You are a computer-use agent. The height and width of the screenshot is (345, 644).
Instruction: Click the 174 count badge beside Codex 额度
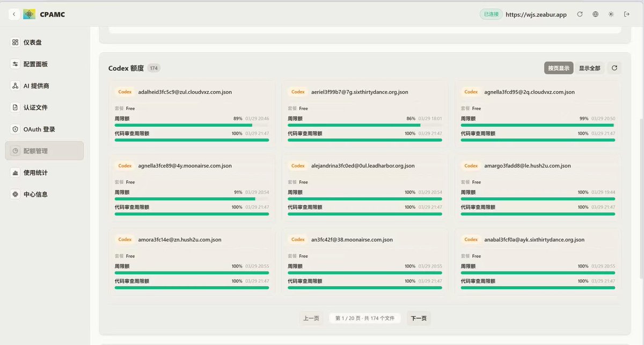point(154,68)
